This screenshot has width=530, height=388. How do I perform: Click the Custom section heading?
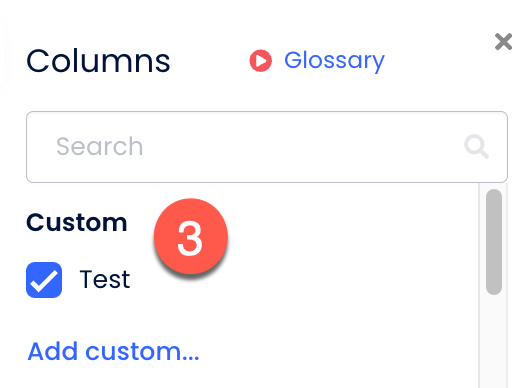pos(77,222)
